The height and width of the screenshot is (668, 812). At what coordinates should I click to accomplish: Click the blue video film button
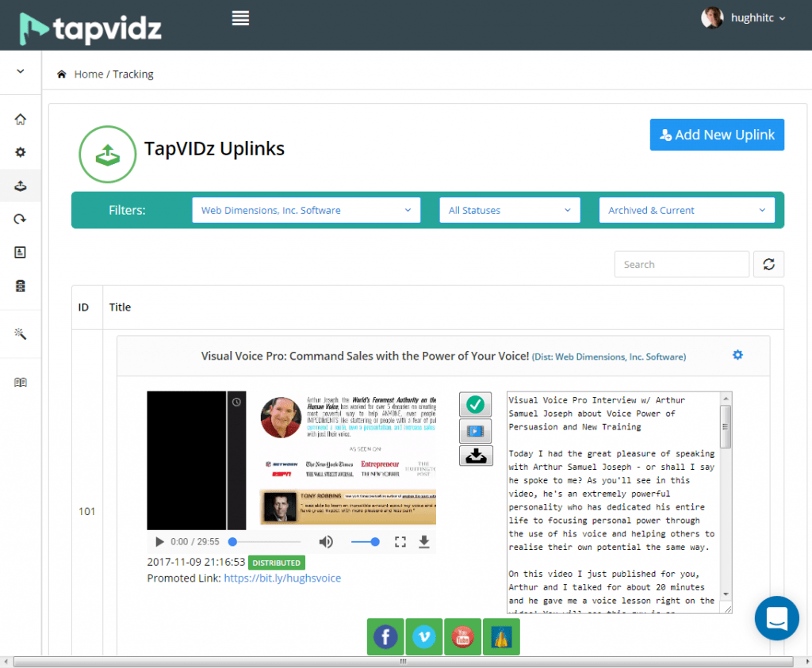[x=476, y=431]
